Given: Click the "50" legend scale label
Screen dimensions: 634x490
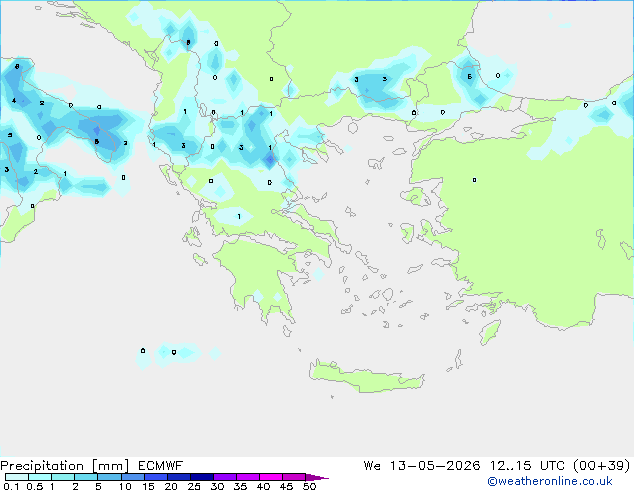Looking at the screenshot, I should click(x=309, y=486).
